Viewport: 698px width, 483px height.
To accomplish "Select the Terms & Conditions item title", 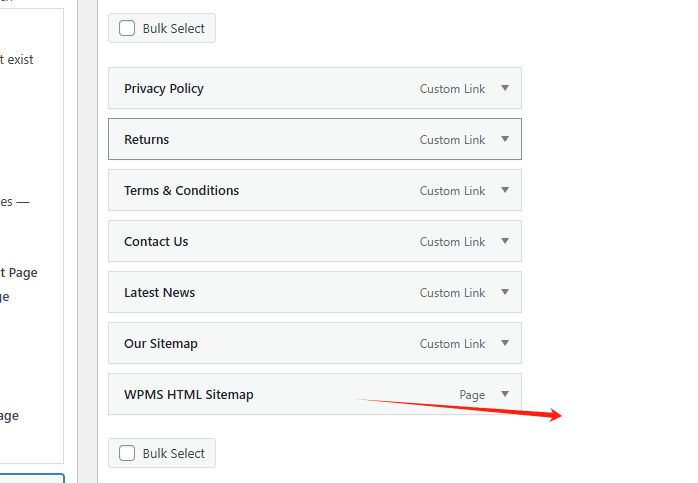I will tap(181, 191).
